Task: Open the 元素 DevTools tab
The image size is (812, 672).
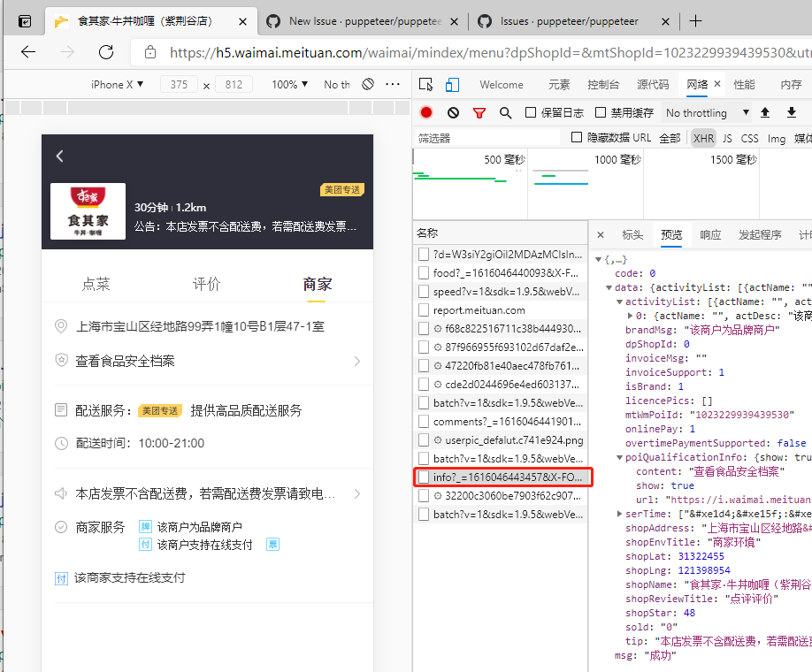Action: (559, 84)
